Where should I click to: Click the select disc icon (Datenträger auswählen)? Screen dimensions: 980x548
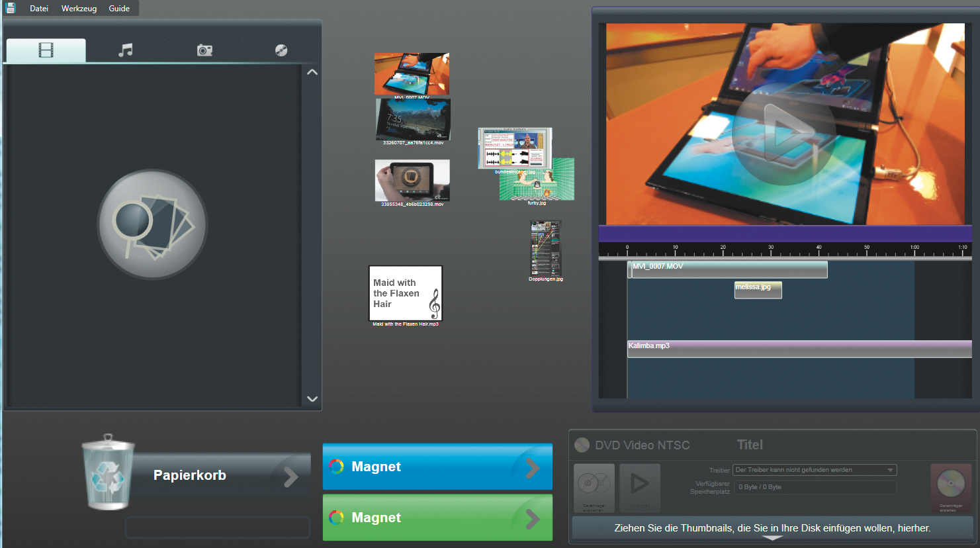click(594, 487)
